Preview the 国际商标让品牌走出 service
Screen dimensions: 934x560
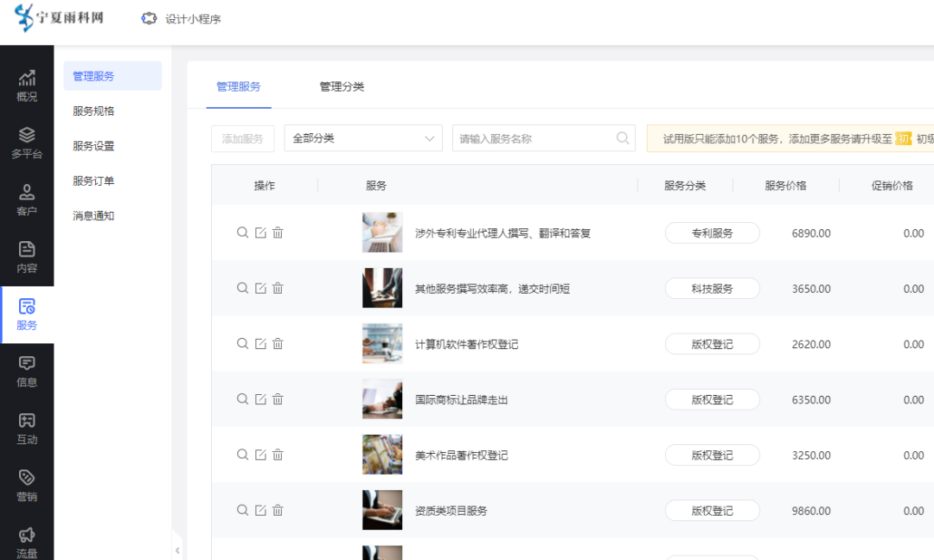pos(242,398)
